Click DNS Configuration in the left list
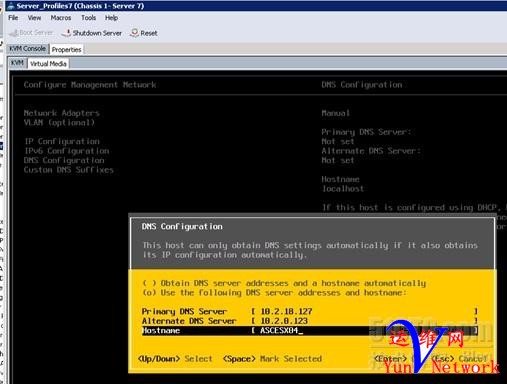Screen dimensions: 507x384 [64, 160]
